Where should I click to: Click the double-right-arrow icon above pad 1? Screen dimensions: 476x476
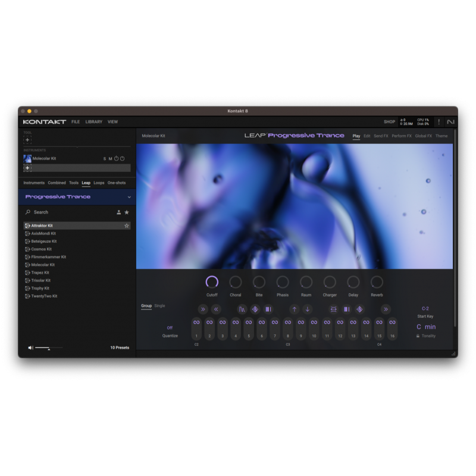point(203,309)
